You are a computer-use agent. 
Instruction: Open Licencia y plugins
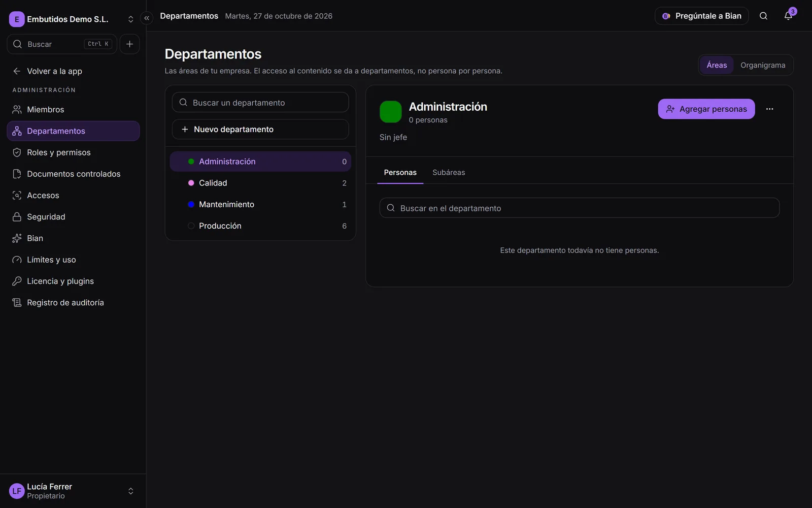73,281
